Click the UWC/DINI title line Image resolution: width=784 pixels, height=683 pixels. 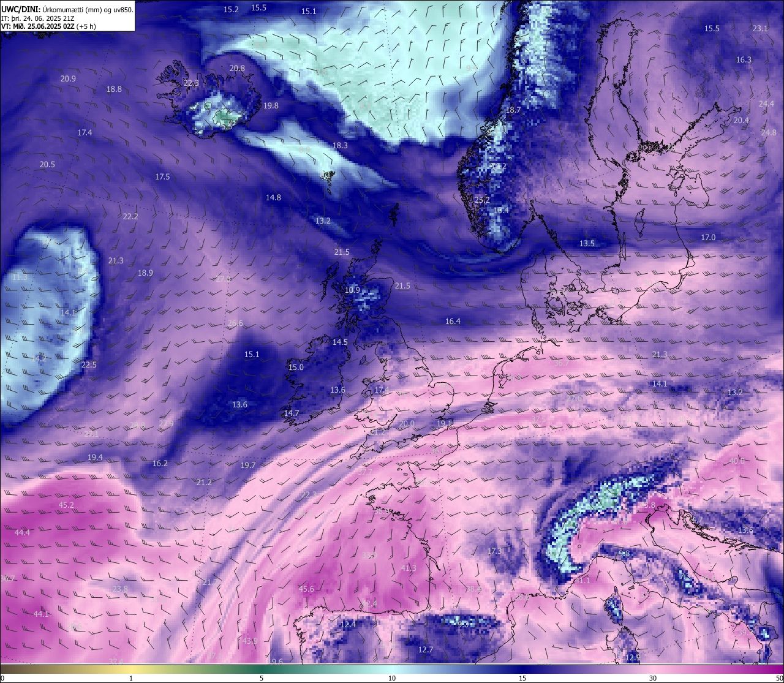click(67, 10)
